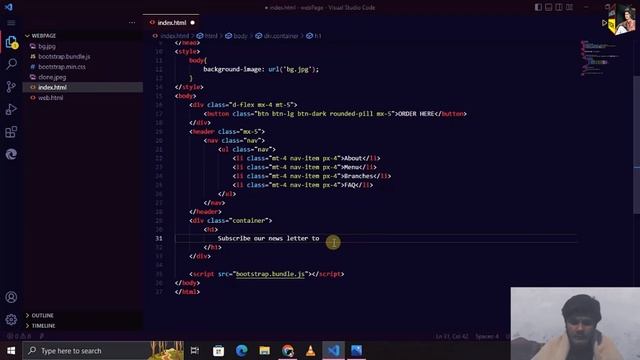Open the Photos app from the taskbar

click(357, 351)
